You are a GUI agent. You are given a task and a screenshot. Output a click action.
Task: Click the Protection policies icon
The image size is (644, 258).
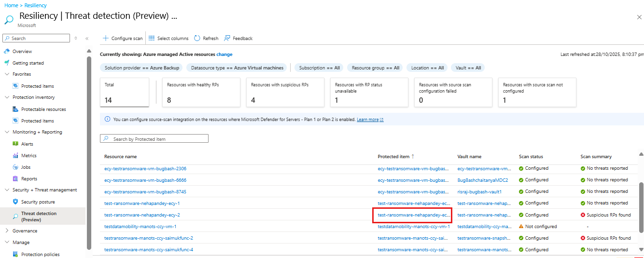coord(15,254)
